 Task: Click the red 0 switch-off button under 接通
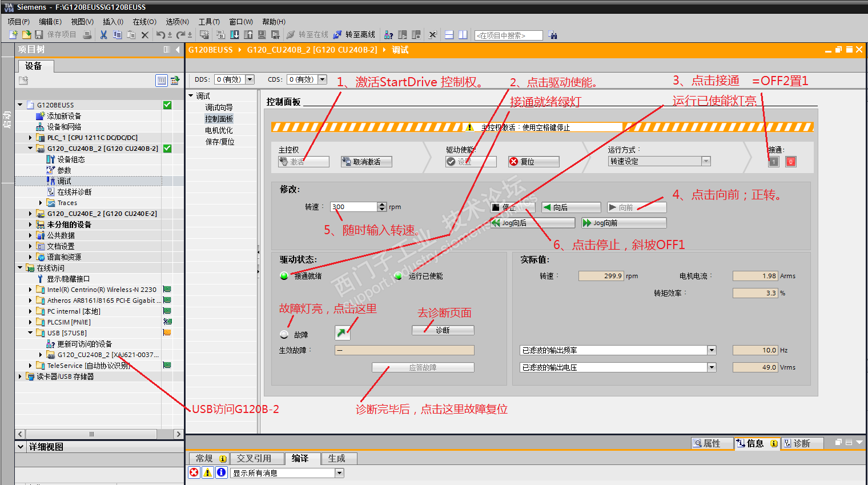[791, 162]
